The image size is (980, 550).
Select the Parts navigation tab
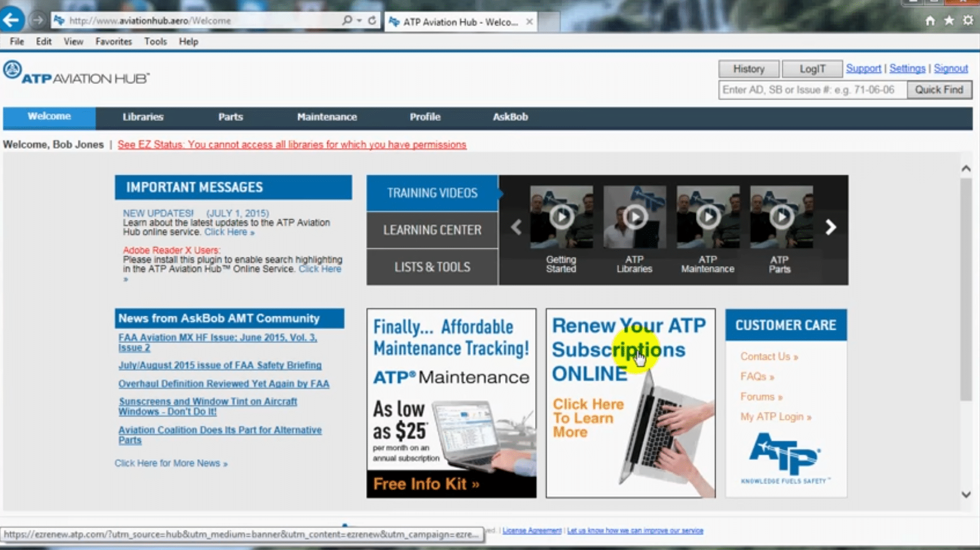(230, 117)
